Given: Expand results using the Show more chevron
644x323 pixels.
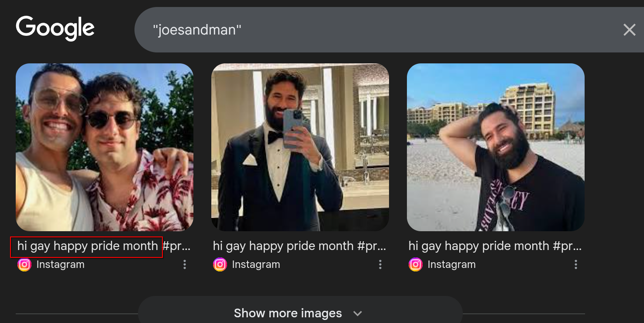Looking at the screenshot, I should 358,313.
